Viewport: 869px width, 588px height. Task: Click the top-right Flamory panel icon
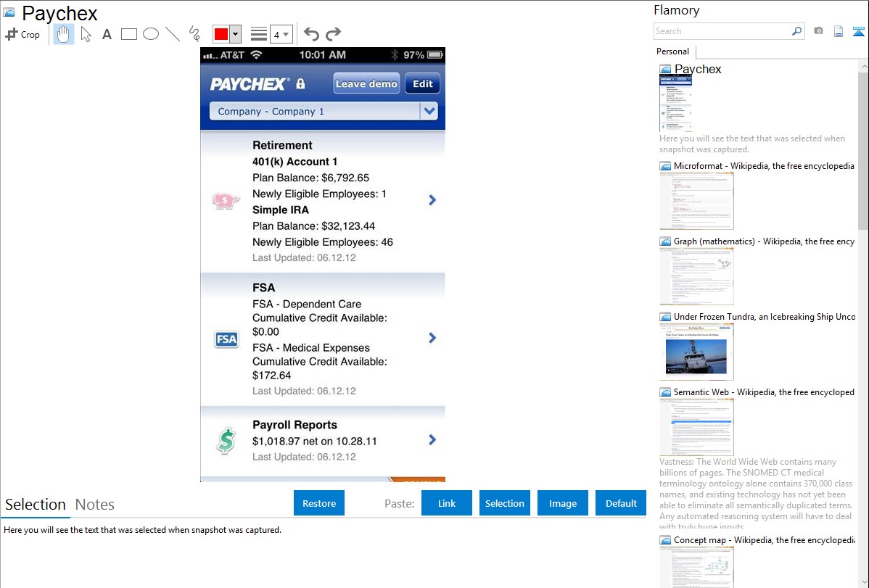(858, 31)
